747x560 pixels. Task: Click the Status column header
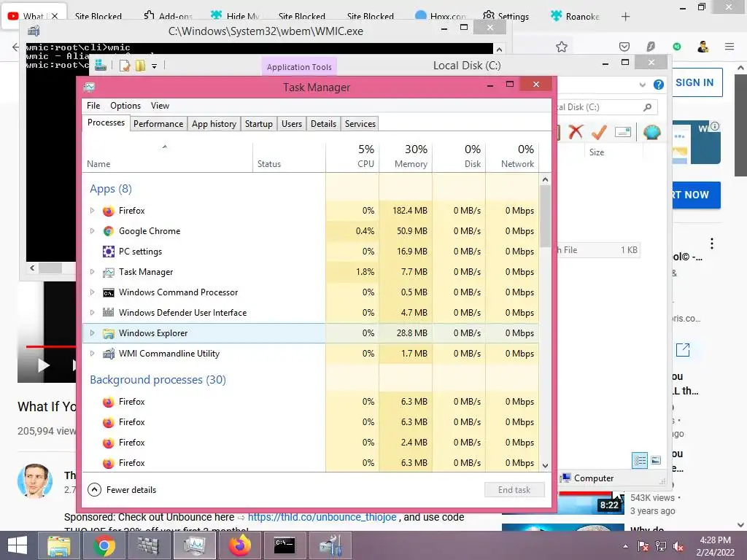(289, 156)
